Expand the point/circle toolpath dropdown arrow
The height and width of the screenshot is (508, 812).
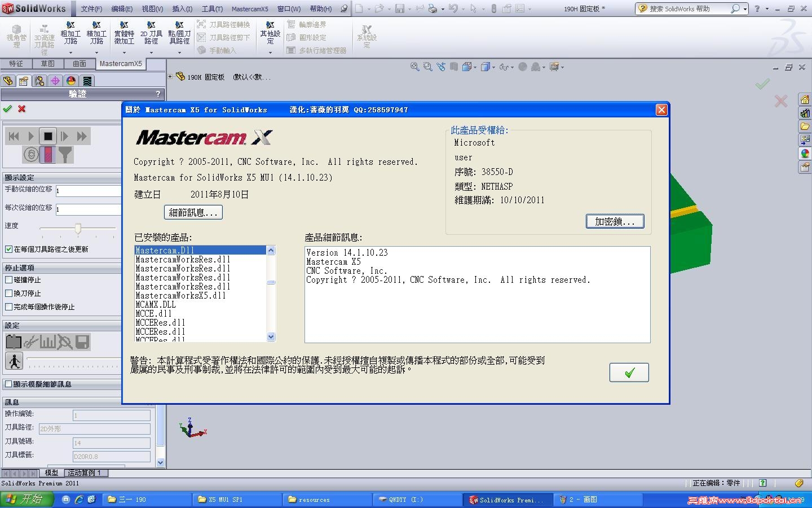[x=179, y=52]
